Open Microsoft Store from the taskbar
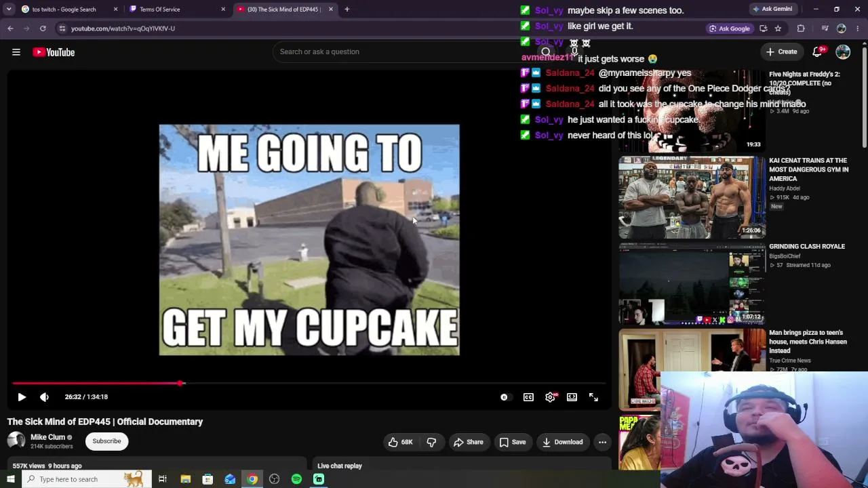The width and height of the screenshot is (868, 488). [x=208, y=479]
